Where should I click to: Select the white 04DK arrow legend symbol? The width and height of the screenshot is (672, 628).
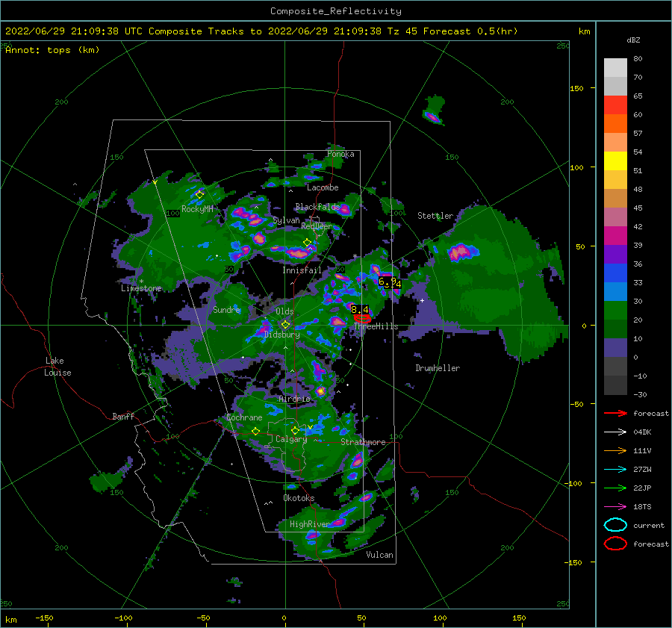(615, 432)
